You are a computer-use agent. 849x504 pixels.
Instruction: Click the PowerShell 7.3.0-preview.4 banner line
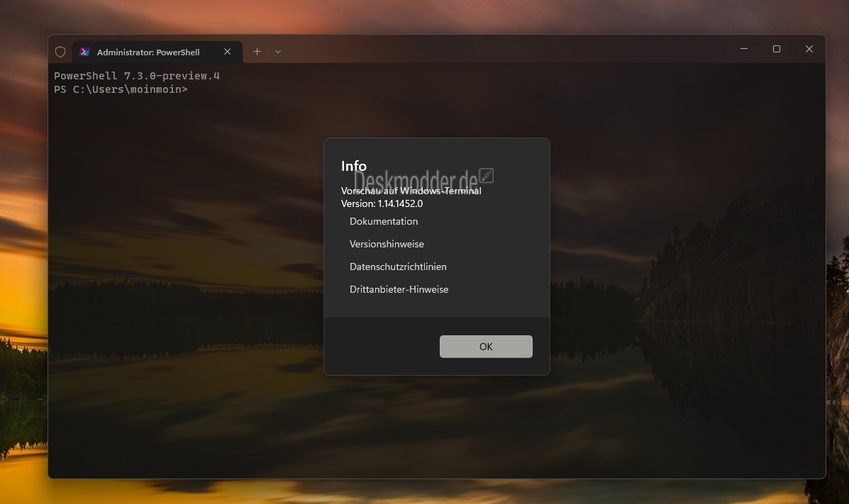(x=137, y=76)
